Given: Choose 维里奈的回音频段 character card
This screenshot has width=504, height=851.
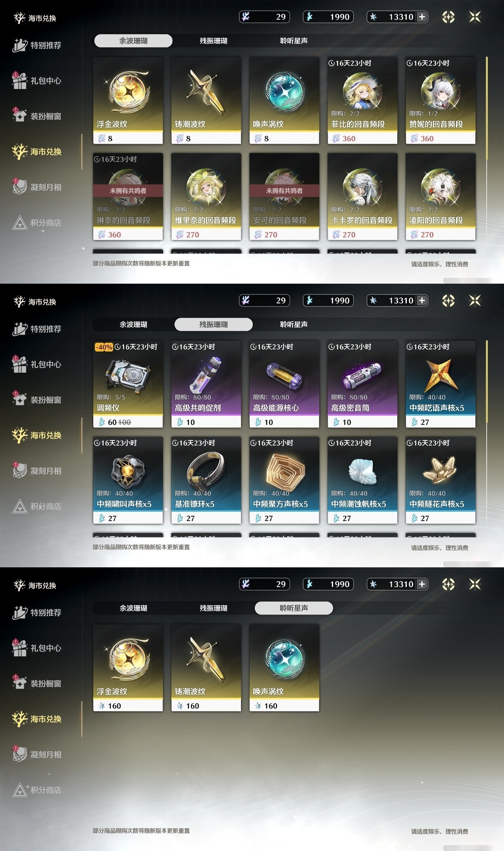Looking at the screenshot, I should [206, 197].
